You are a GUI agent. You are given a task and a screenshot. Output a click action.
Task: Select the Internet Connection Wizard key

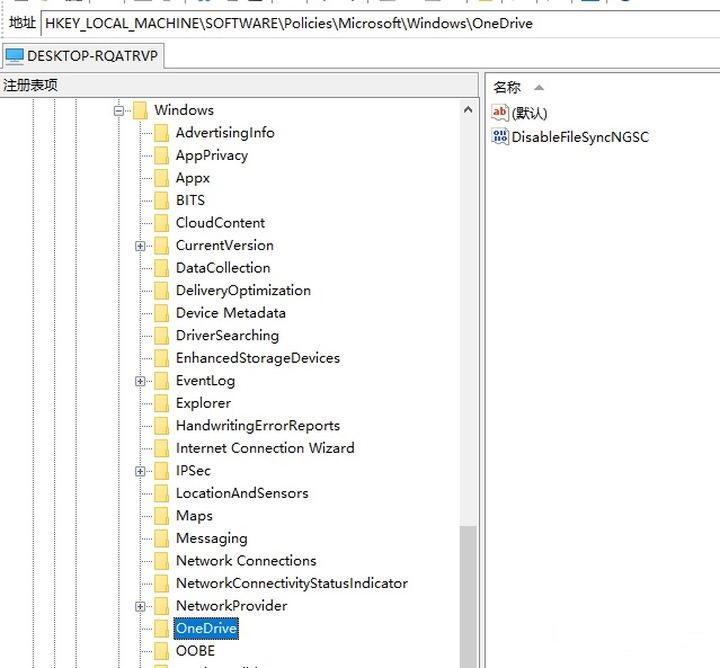[x=265, y=448]
